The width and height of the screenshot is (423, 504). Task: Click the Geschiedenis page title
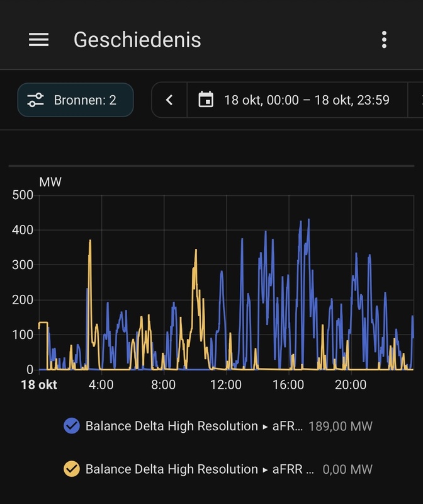click(137, 40)
